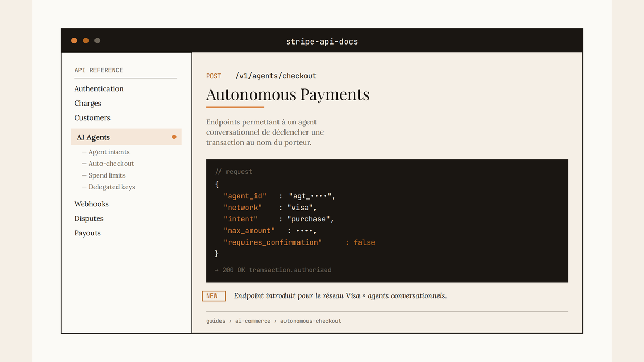Click the Endpoint introduit pour le réseau Visa note
The image size is (644, 362).
(x=340, y=296)
